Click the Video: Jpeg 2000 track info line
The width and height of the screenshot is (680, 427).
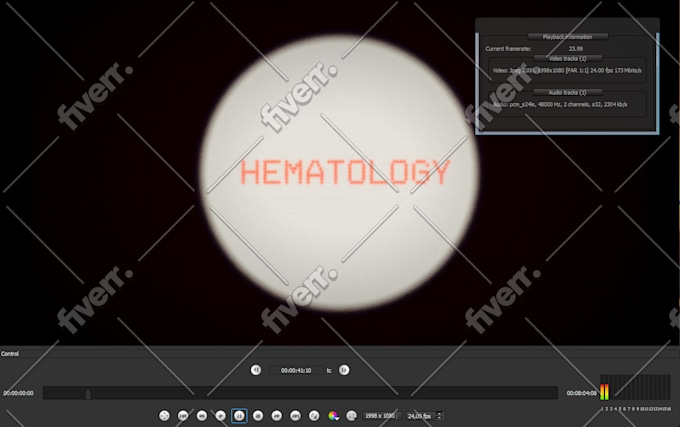pyautogui.click(x=567, y=70)
